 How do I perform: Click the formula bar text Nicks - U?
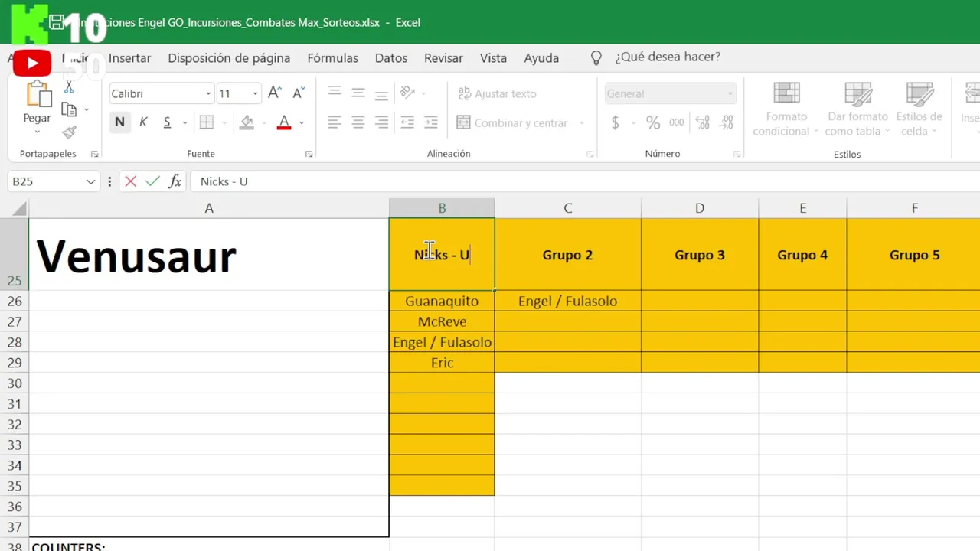point(224,181)
